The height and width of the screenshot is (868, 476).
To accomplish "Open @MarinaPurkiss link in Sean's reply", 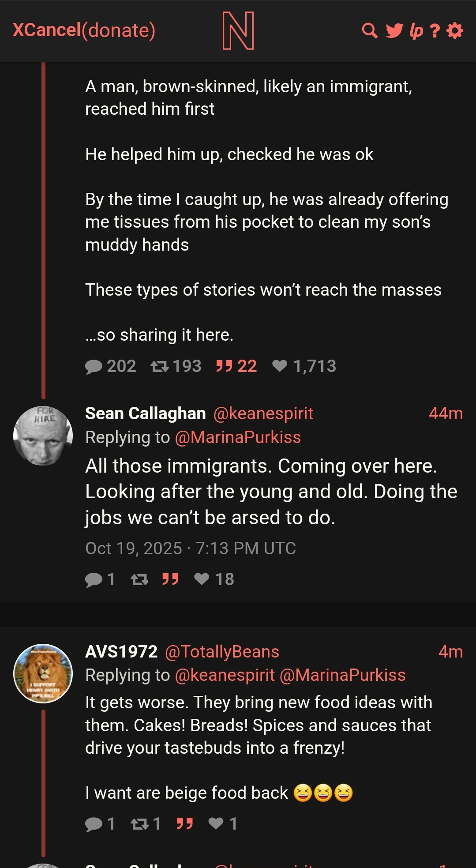I will [238, 437].
